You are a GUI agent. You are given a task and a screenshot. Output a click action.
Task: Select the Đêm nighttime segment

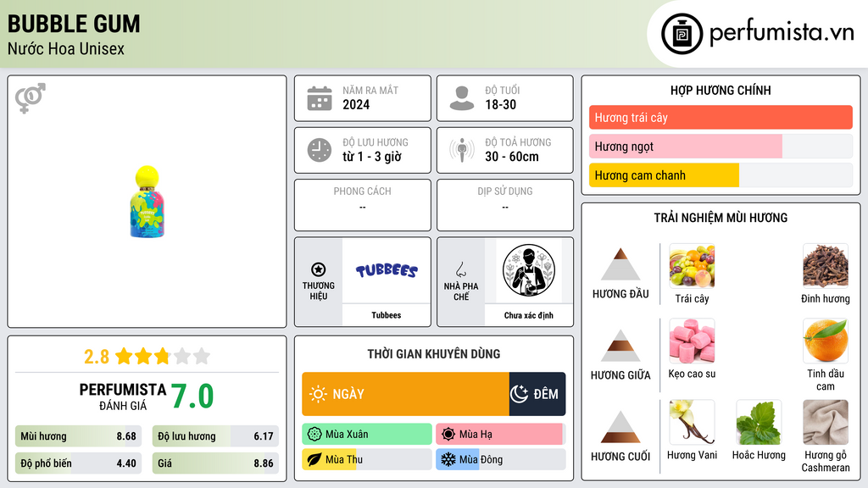pos(537,394)
